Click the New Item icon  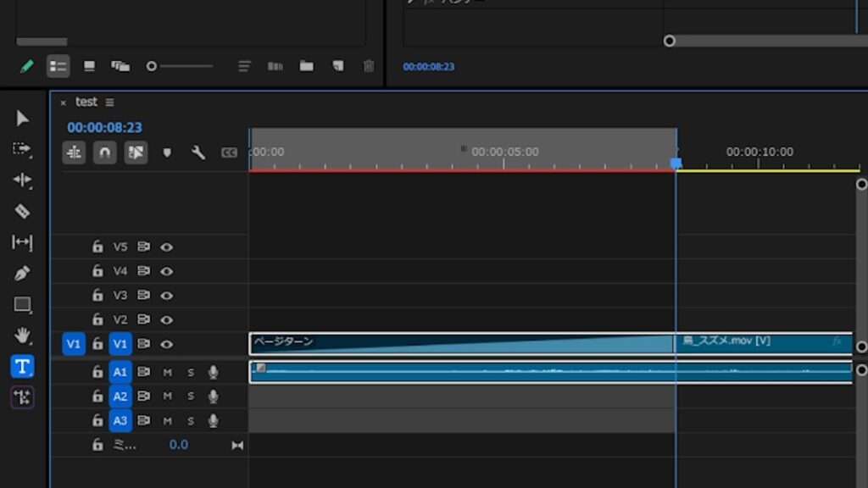[337, 66]
